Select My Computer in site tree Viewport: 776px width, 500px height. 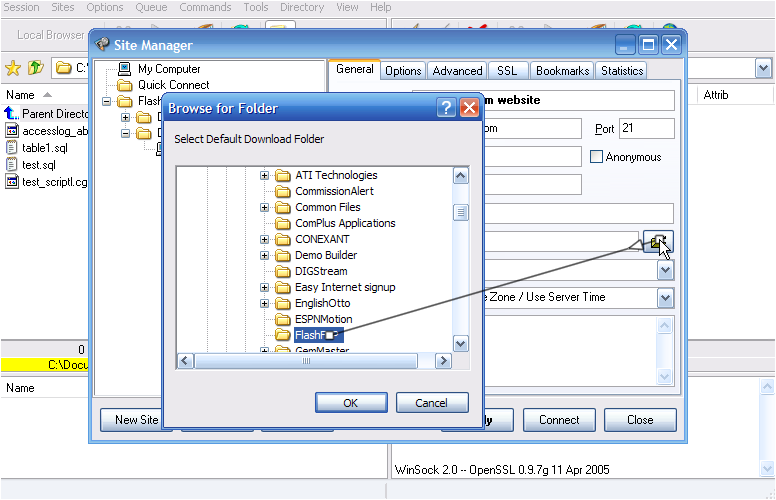(x=168, y=69)
